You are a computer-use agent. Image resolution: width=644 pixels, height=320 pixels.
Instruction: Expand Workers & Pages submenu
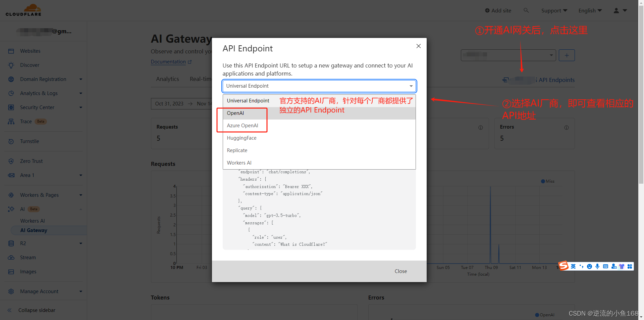click(81, 195)
